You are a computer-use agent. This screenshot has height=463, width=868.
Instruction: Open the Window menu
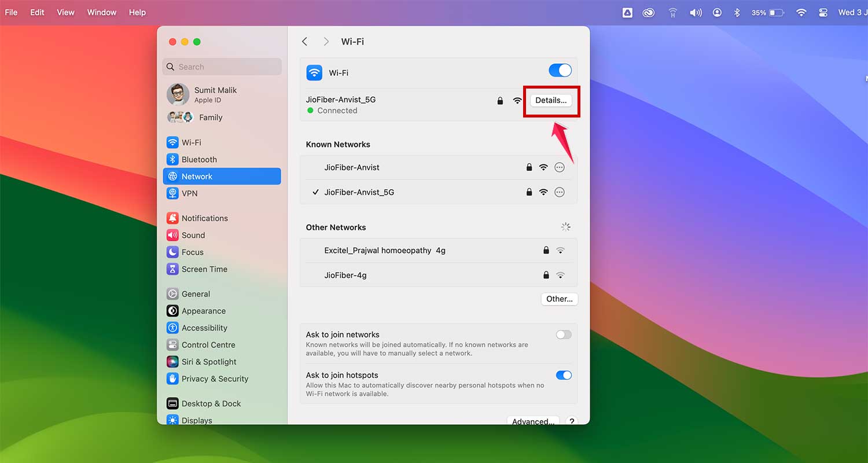[102, 12]
